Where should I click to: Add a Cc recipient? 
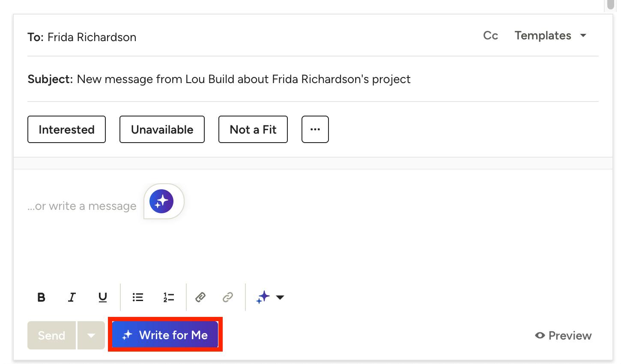[490, 36]
